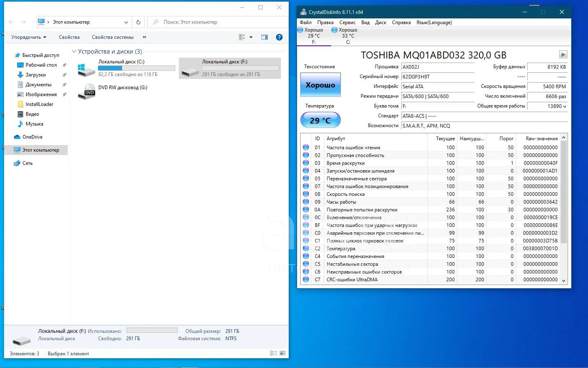Click status circle for 05 Переназначенные сектора
The height and width of the screenshot is (368, 588).
click(306, 178)
